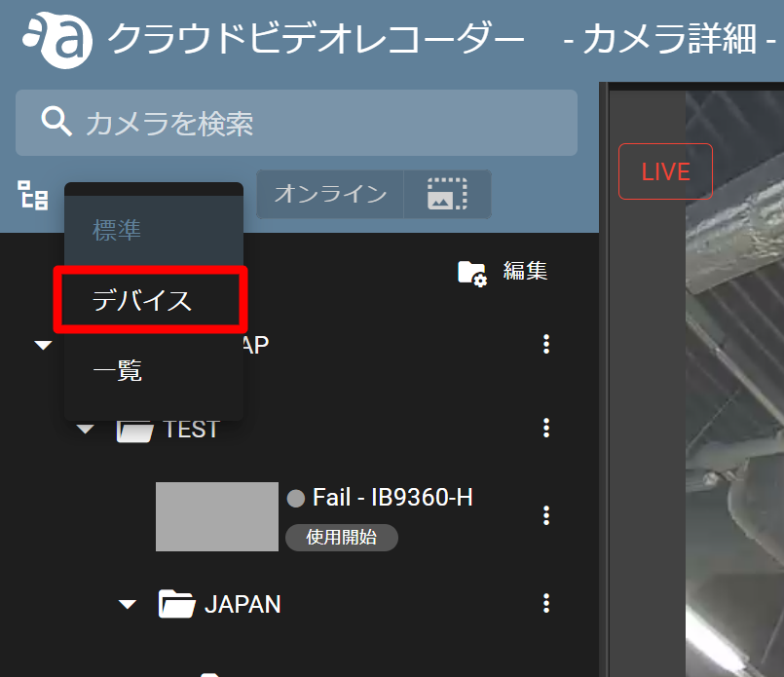784x677 pixels.
Task: Click the grey status dot for IB9360-H
Action: [x=295, y=498]
